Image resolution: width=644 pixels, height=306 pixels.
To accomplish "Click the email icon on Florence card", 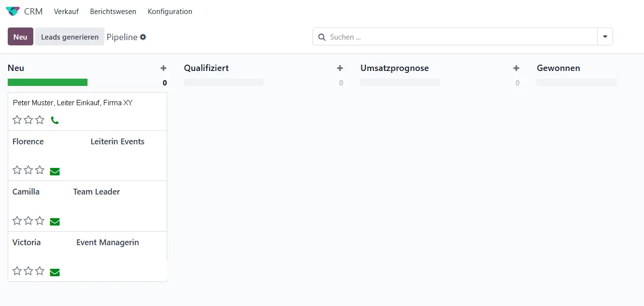I will tap(55, 171).
